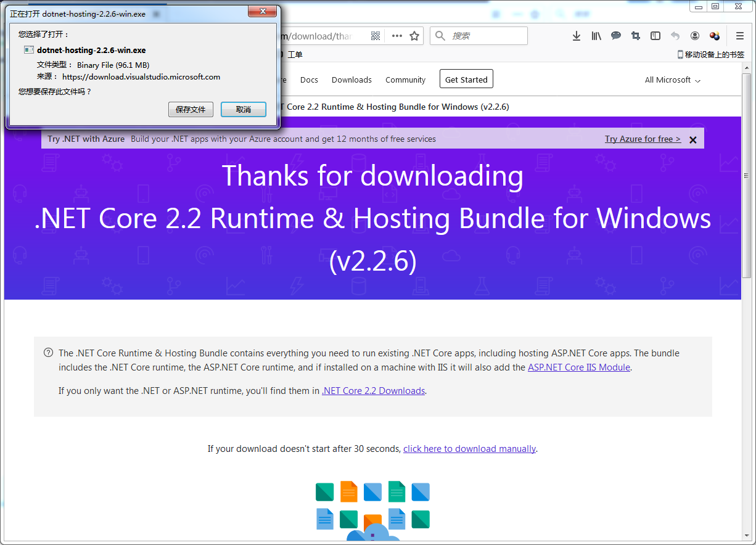Open the Docs navigation item
The image size is (756, 545).
309,80
